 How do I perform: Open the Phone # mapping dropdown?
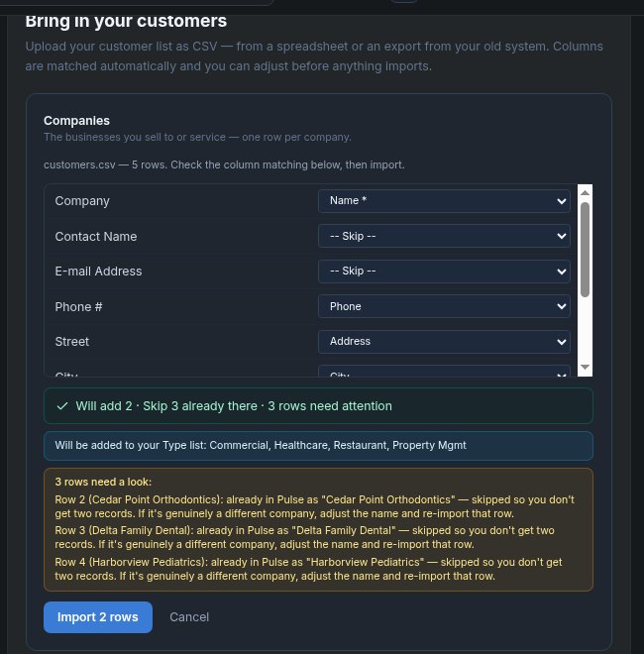click(x=444, y=306)
